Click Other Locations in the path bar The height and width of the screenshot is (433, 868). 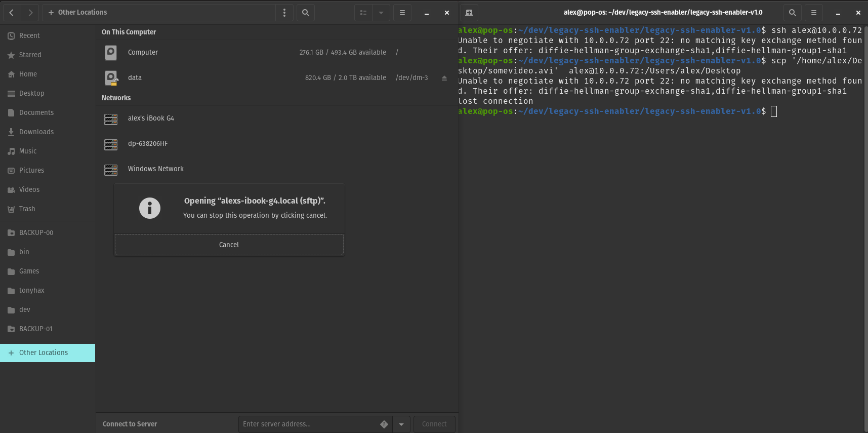tap(77, 13)
